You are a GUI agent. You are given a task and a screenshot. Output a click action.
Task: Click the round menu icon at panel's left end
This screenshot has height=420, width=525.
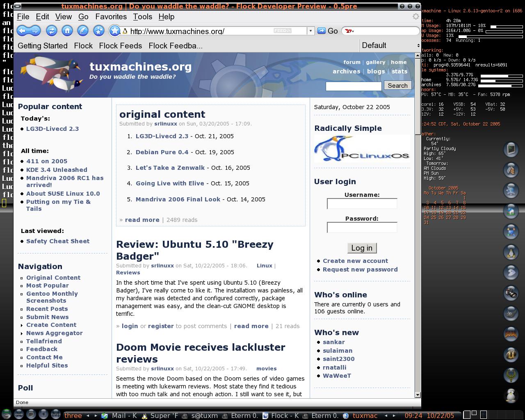(x=6, y=414)
